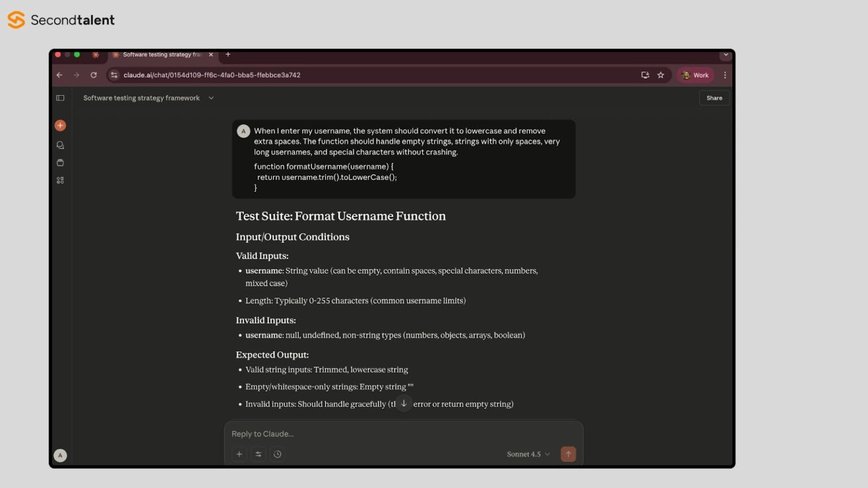Add an attachment with the plus button
This screenshot has width=868, height=488.
[240, 454]
